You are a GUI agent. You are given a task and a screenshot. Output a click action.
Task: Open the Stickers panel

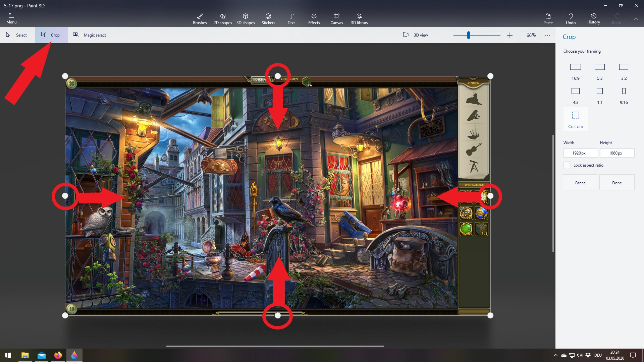pyautogui.click(x=268, y=19)
